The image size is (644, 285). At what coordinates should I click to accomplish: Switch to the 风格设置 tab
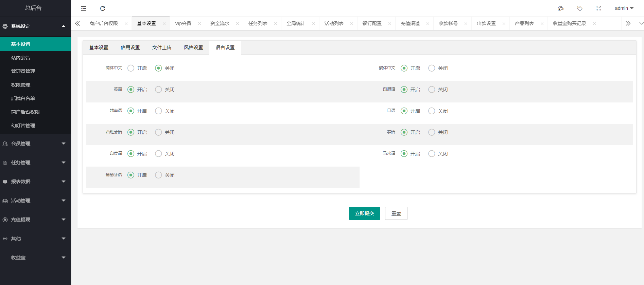click(x=193, y=47)
